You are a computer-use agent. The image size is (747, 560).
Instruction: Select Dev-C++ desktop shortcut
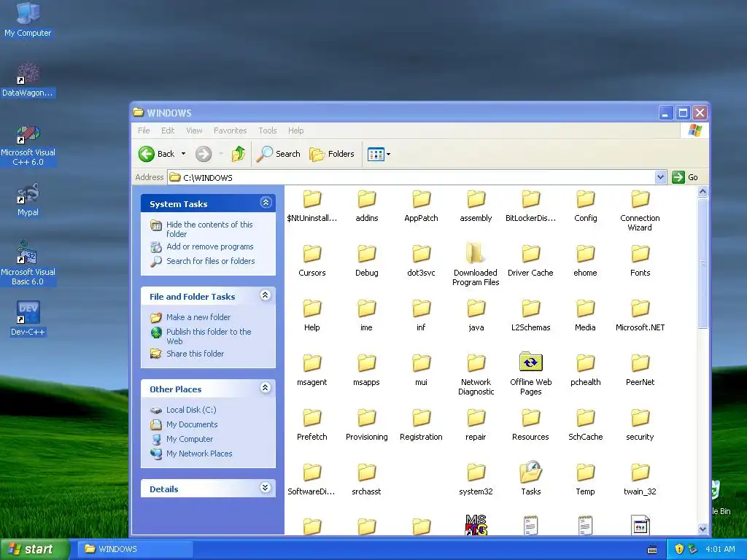pyautogui.click(x=28, y=318)
